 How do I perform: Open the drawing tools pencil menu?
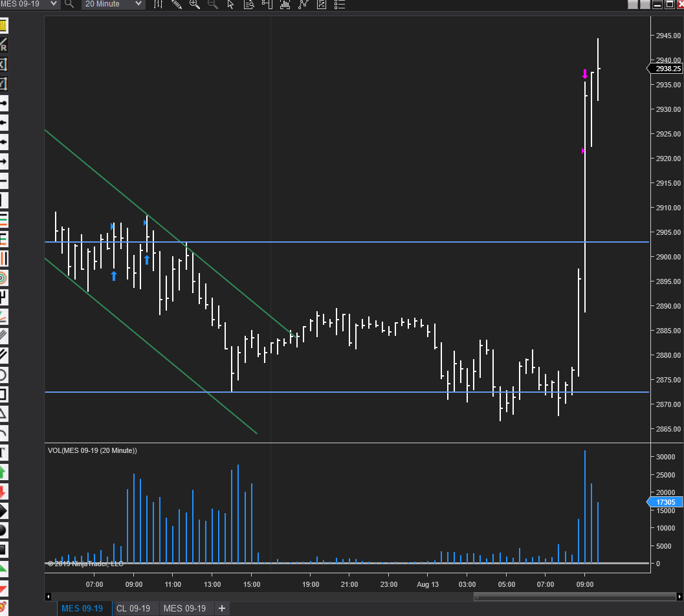(x=177, y=5)
